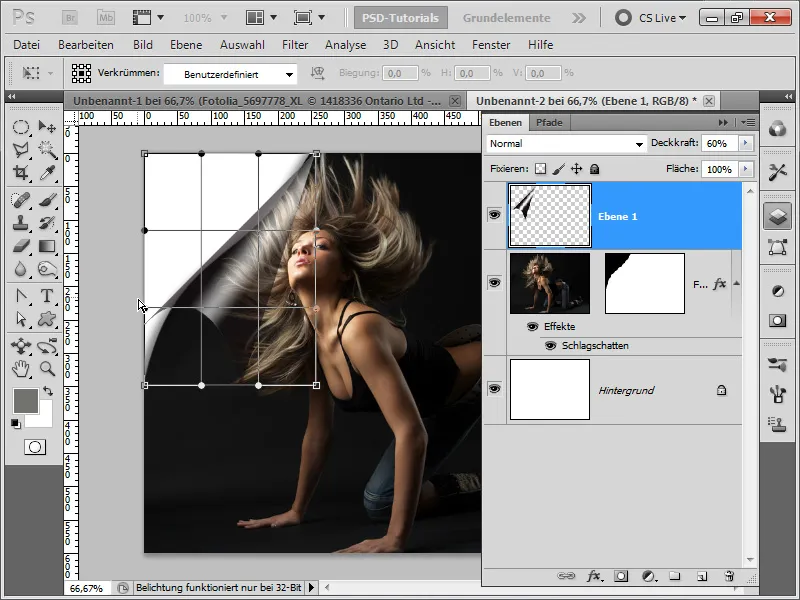The height and width of the screenshot is (600, 800).
Task: Open the Deckkraft opacity slider arrow
Action: [746, 143]
